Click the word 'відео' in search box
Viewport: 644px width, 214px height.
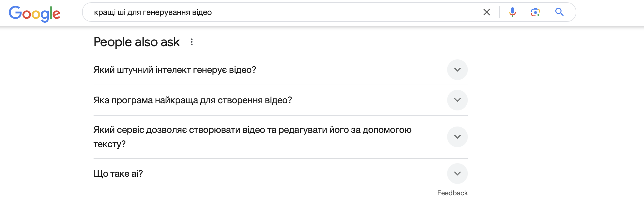[x=202, y=12]
